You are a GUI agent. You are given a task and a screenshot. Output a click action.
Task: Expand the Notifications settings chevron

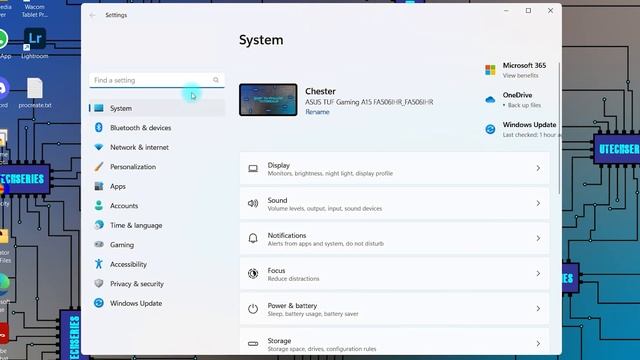point(538,238)
